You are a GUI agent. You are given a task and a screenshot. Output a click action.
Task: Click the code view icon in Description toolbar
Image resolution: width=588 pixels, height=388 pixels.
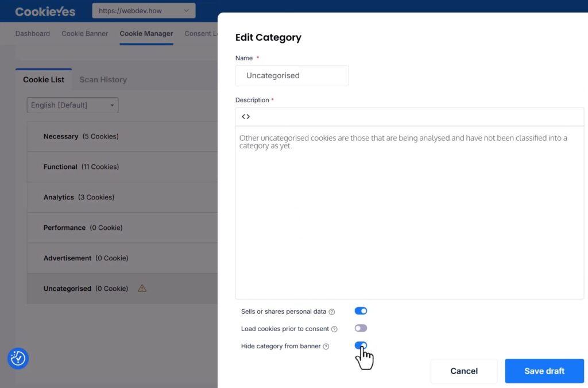click(246, 117)
